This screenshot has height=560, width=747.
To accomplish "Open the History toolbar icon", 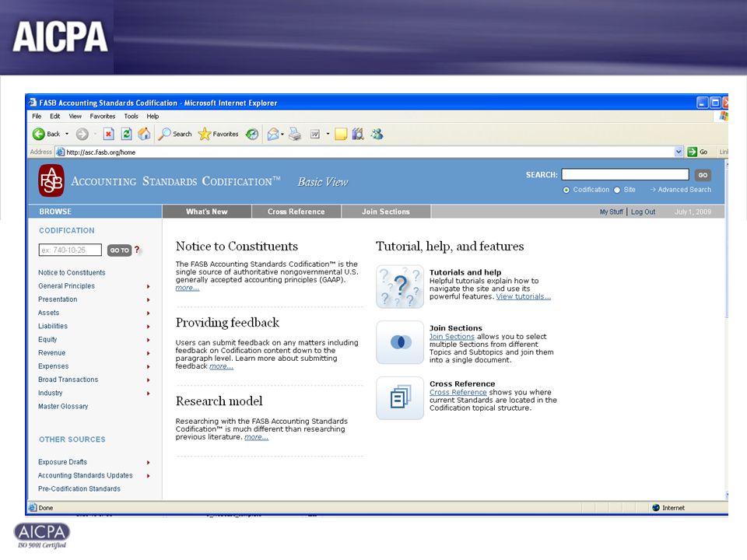I will [252, 135].
